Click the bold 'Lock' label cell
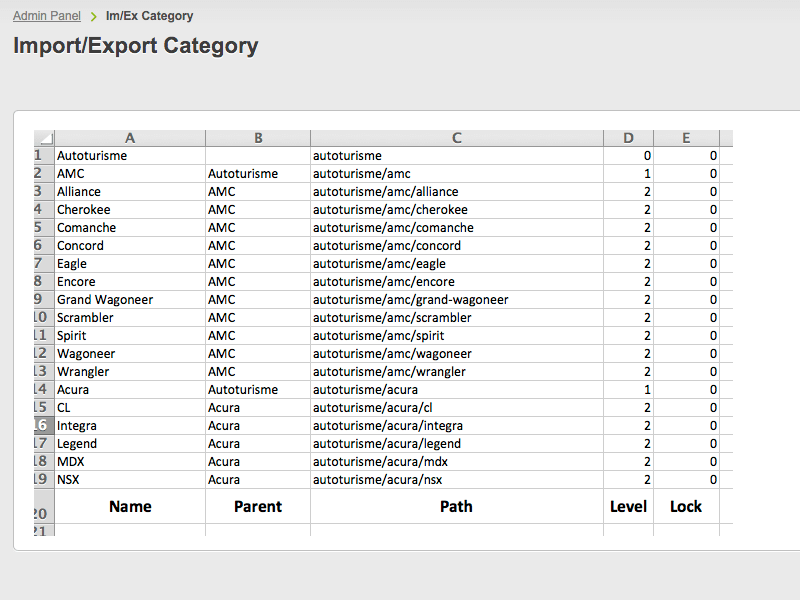800x600 pixels. 686,506
